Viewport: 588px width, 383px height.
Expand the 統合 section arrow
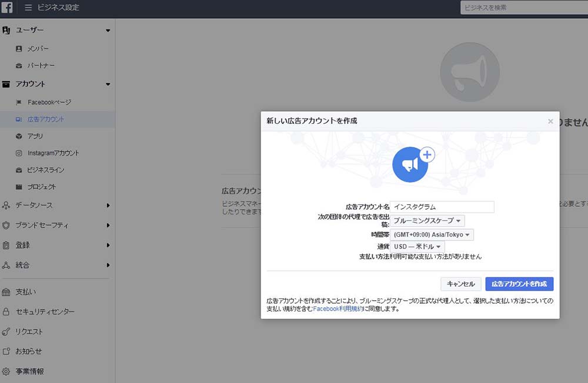108,265
